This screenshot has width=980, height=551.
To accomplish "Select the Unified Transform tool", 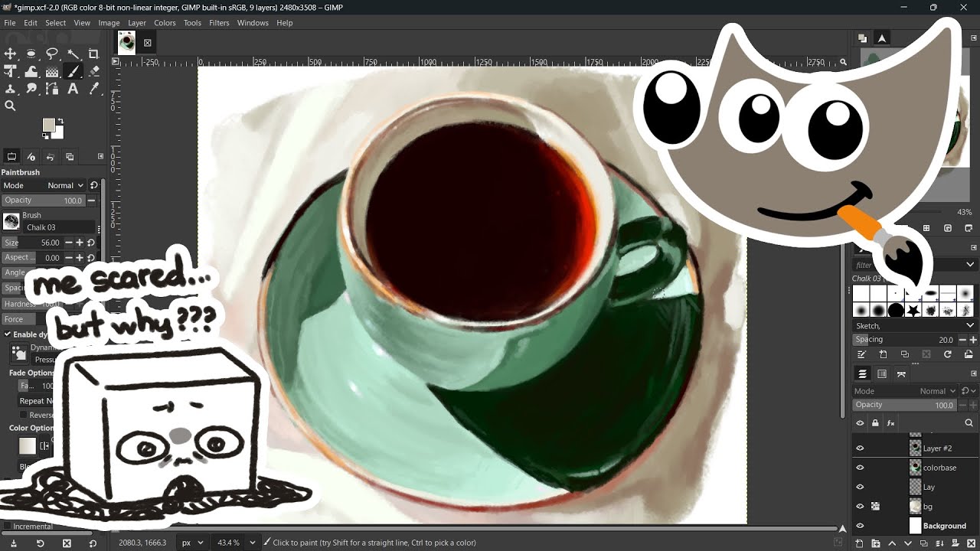I will click(x=11, y=71).
